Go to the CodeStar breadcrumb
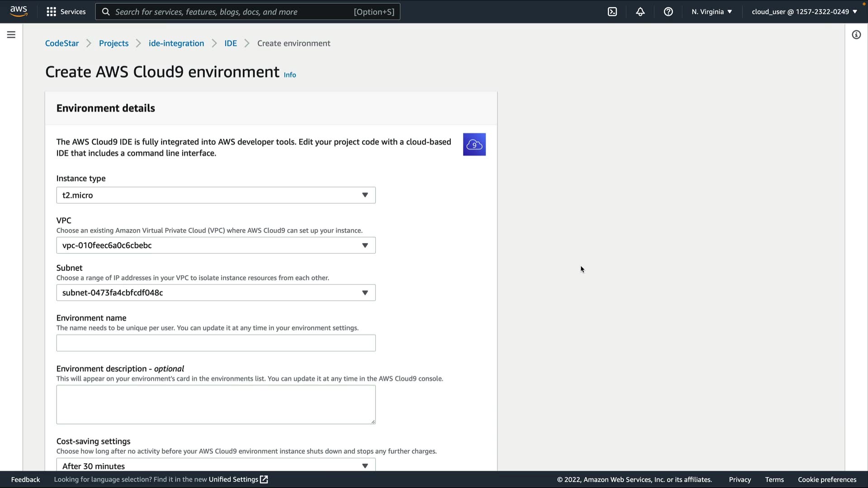The width and height of the screenshot is (868, 488). (62, 43)
